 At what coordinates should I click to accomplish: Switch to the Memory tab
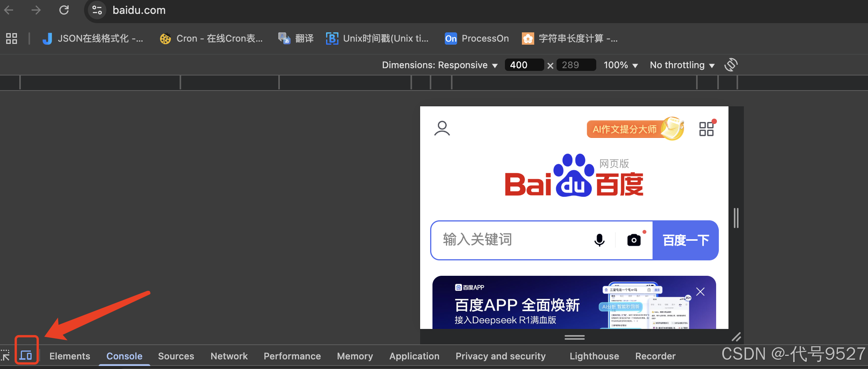[355, 356]
